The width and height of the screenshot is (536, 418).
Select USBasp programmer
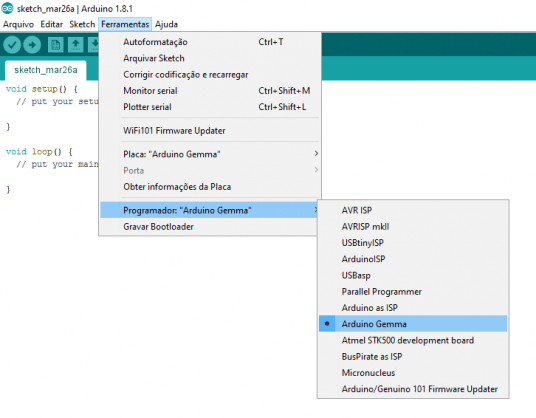coord(413,275)
